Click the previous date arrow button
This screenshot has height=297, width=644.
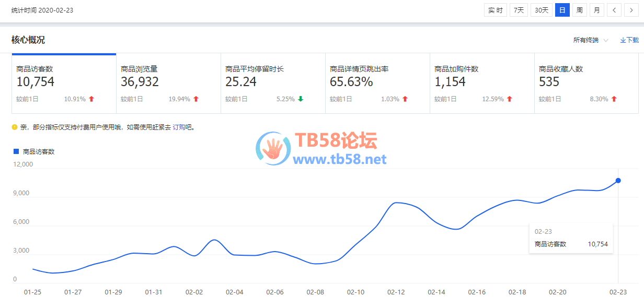coord(614,10)
